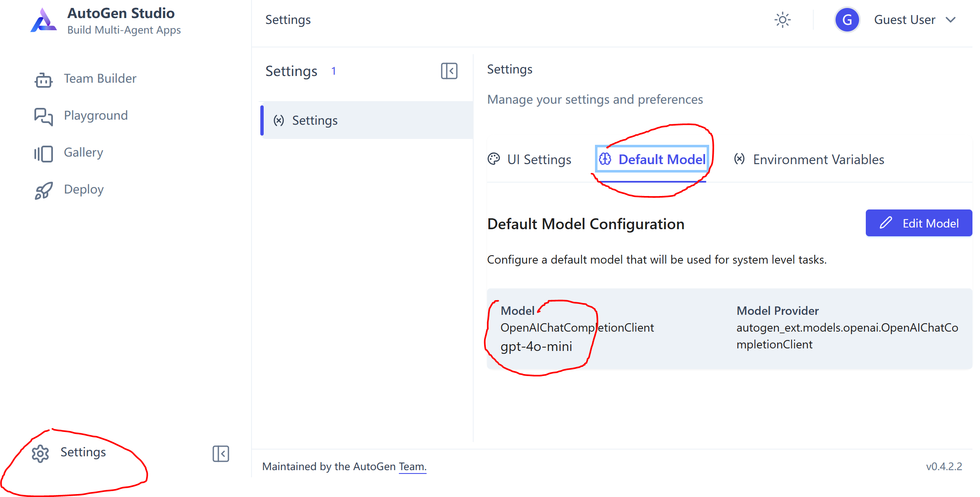Open the Gallery icon in sidebar

[43, 153]
